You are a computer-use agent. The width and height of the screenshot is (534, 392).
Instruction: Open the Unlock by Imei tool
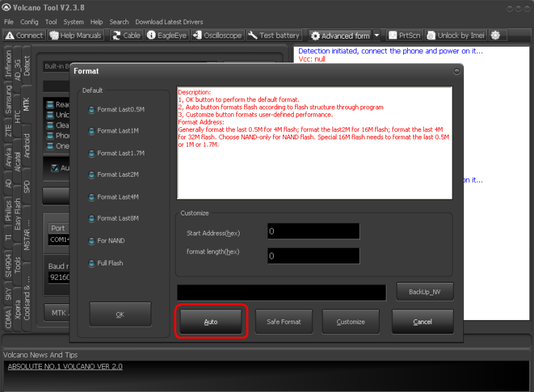pos(456,35)
